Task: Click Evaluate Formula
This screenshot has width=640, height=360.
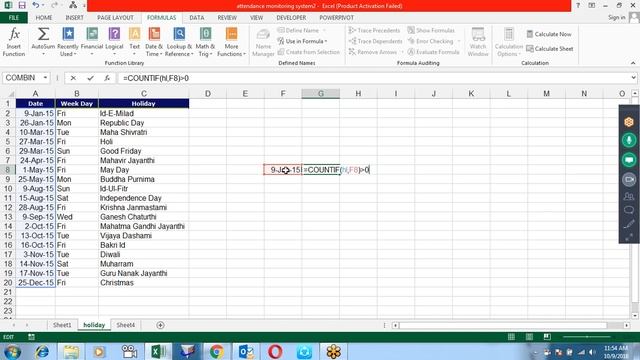Action: (433, 52)
